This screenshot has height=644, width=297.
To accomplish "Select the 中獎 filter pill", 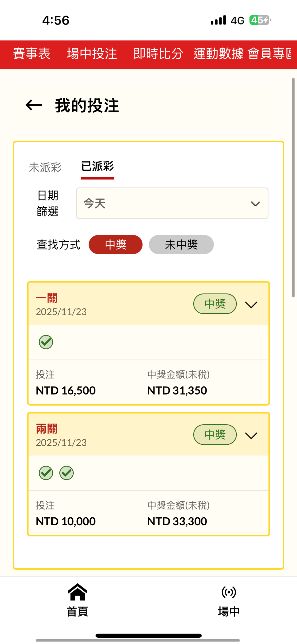I will pyautogui.click(x=116, y=244).
